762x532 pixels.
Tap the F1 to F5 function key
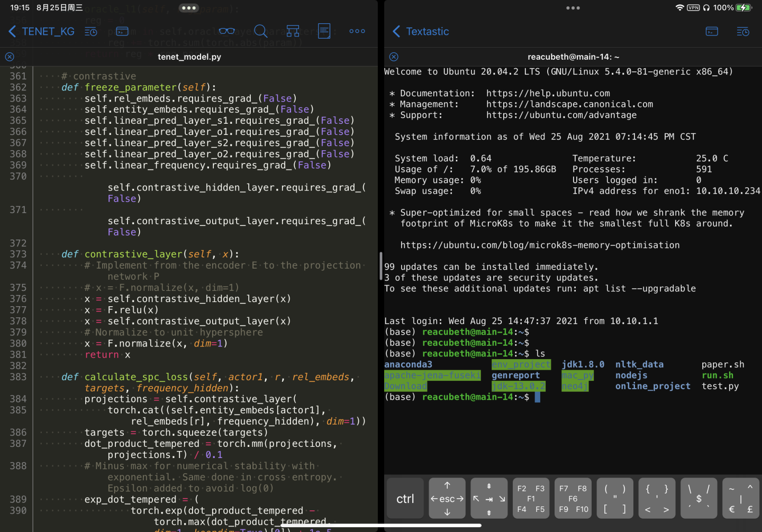(x=531, y=498)
